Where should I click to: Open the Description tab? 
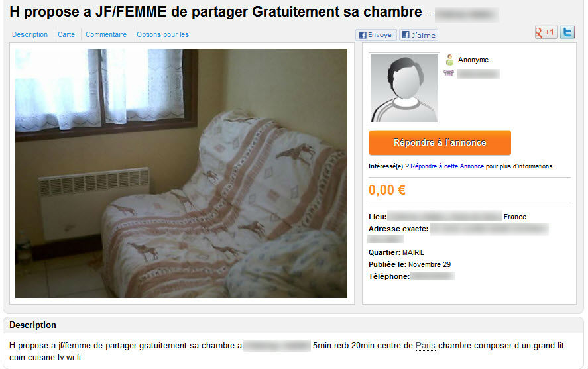tap(30, 34)
